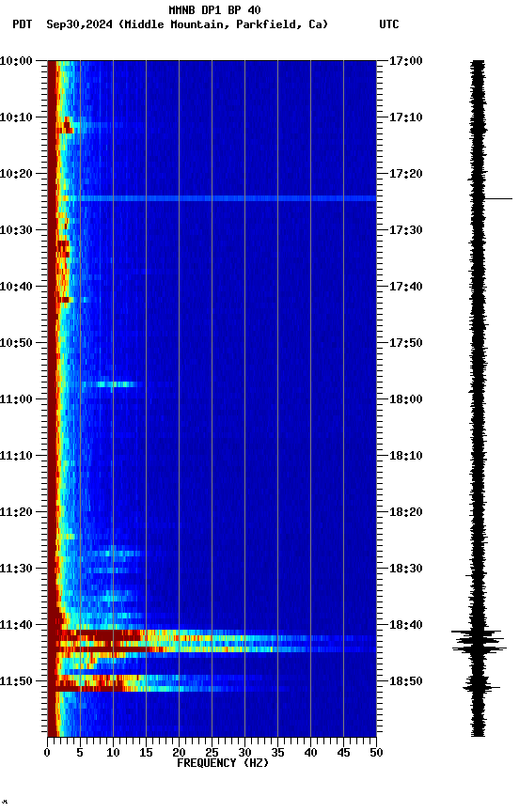519x812 pixels.
Task: Click the 11:00 PDT time label
Action: [16, 399]
